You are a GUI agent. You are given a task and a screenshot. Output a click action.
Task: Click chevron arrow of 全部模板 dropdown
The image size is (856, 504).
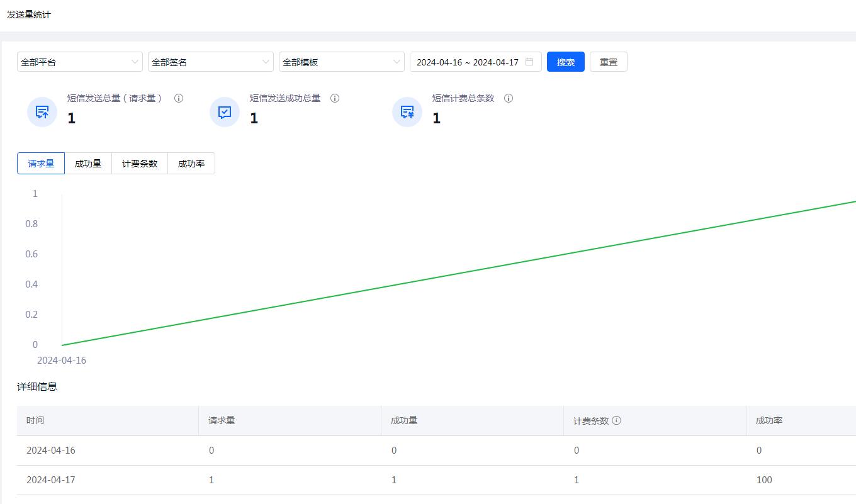(x=397, y=62)
